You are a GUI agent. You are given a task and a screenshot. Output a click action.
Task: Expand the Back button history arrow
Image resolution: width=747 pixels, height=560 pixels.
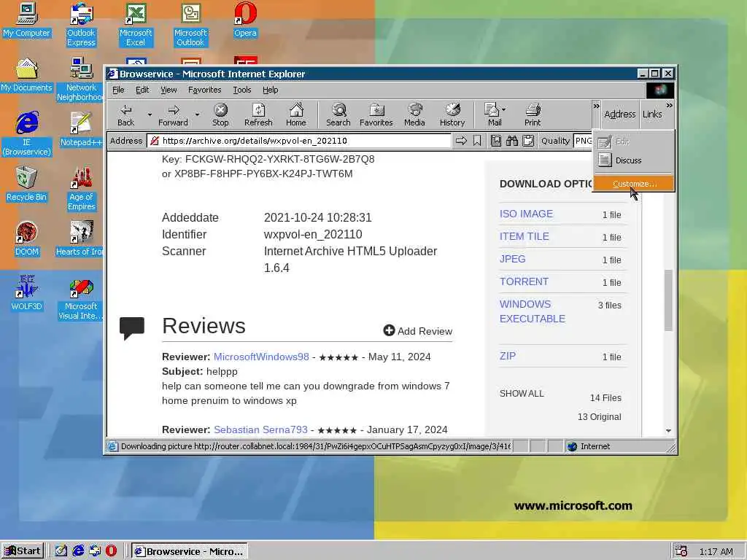tap(150, 114)
